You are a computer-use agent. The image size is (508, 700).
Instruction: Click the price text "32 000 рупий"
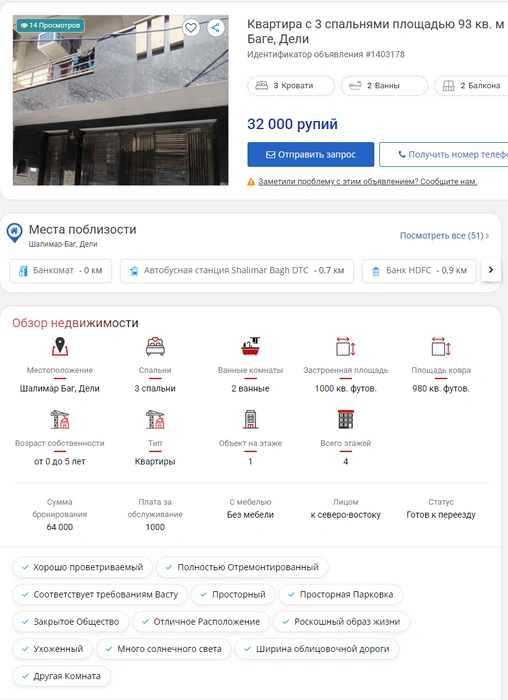(292, 124)
